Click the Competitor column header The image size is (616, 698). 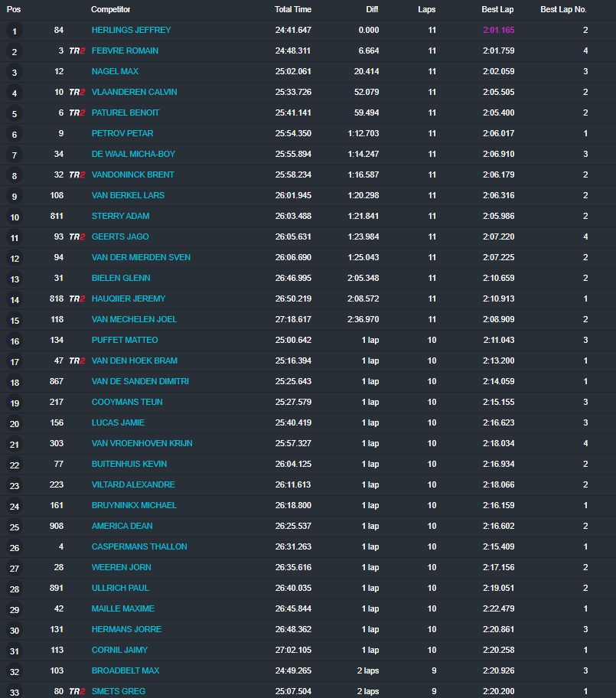[111, 10]
